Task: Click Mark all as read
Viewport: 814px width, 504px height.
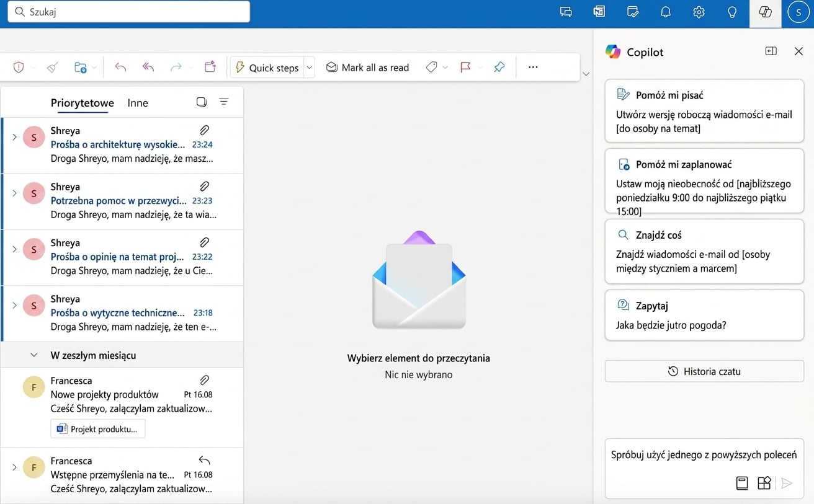Action: coord(368,68)
